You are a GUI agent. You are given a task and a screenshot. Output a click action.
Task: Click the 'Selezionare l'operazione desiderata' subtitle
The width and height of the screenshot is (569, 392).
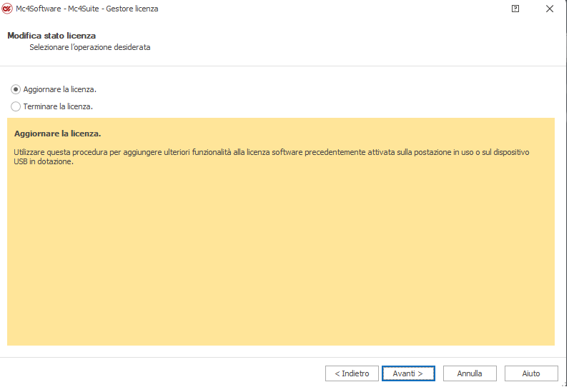point(90,47)
